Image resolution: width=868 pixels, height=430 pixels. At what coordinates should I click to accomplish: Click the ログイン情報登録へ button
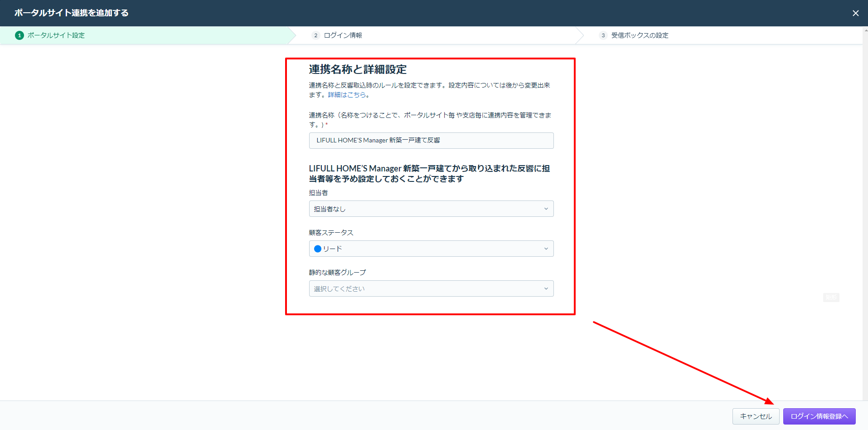(819, 416)
